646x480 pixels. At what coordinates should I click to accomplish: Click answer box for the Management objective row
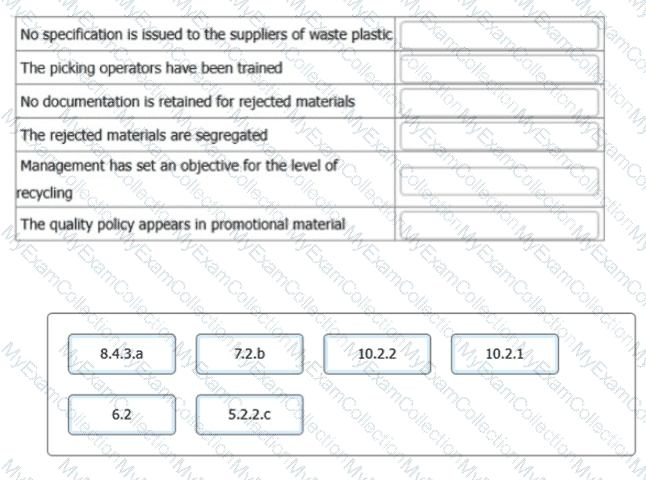pyautogui.click(x=499, y=180)
